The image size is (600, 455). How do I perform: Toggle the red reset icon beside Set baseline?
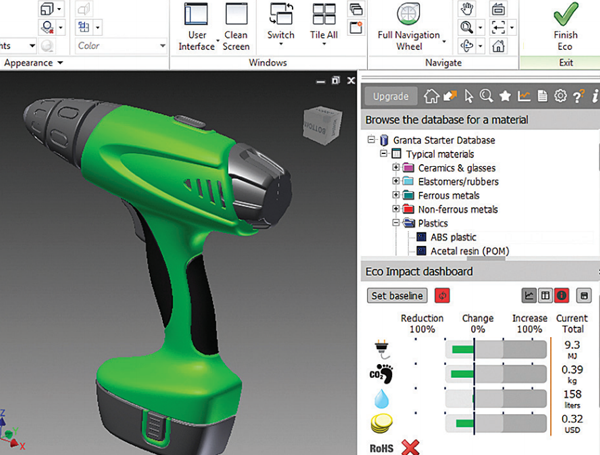[x=442, y=296]
